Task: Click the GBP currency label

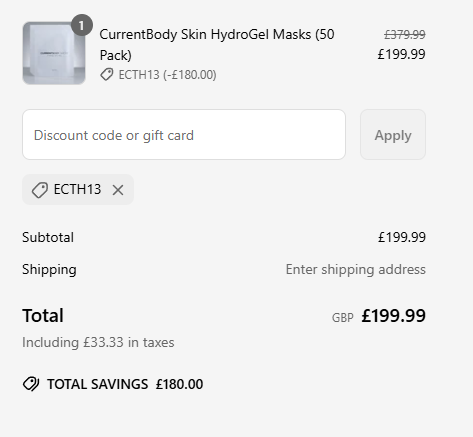Action: pos(342,318)
